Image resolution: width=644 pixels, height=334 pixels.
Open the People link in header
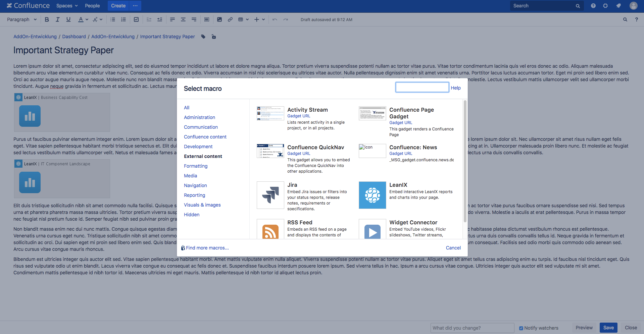click(92, 6)
